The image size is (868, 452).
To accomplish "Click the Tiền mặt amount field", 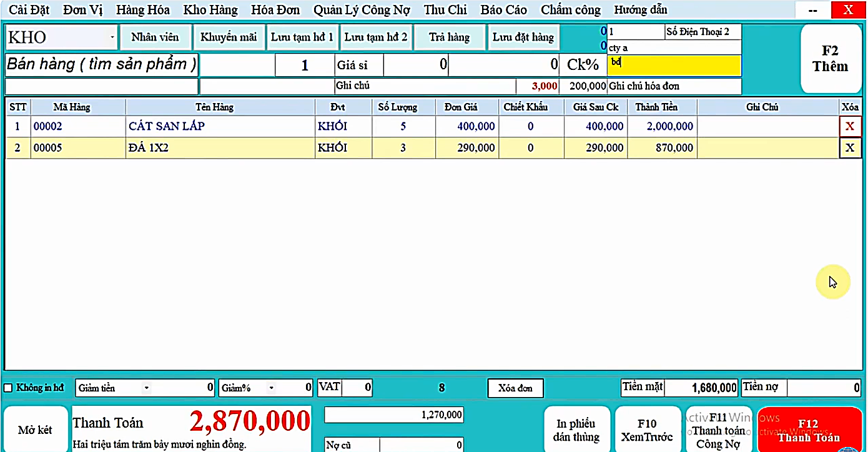I will coord(701,388).
